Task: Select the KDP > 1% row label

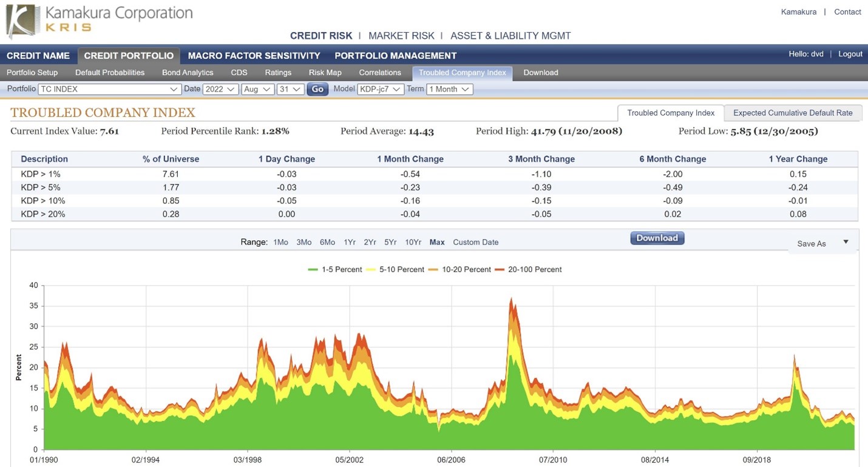Action: 41,174
